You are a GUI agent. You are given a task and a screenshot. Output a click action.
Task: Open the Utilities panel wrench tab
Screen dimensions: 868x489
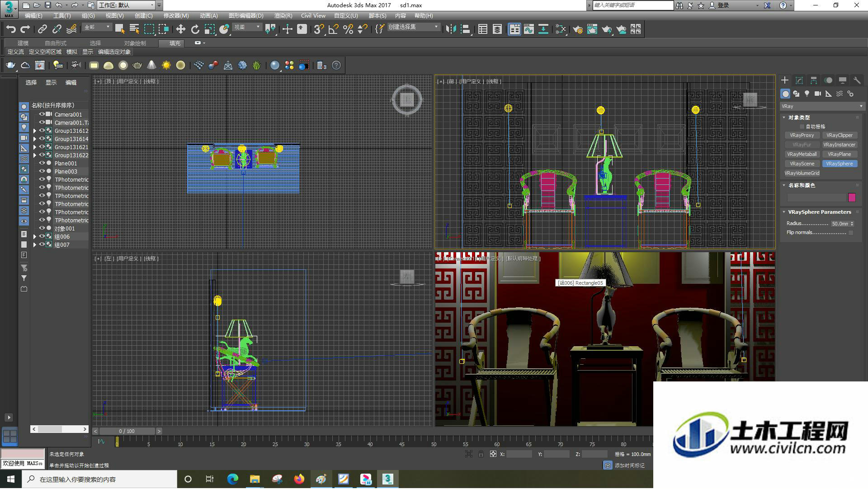click(857, 80)
